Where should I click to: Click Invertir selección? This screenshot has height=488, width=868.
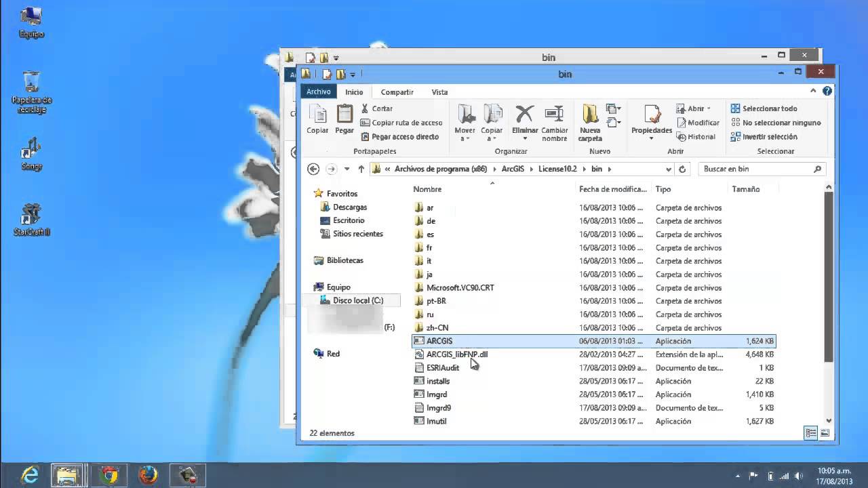764,136
